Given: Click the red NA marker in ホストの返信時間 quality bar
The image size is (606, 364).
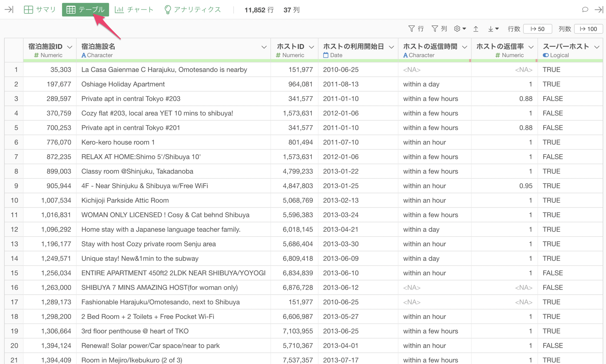Looking at the screenshot, I should coord(470,61).
